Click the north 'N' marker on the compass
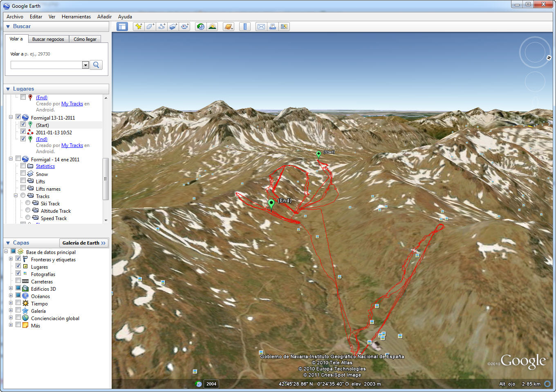This screenshot has width=556, height=392. pyautogui.click(x=549, y=58)
